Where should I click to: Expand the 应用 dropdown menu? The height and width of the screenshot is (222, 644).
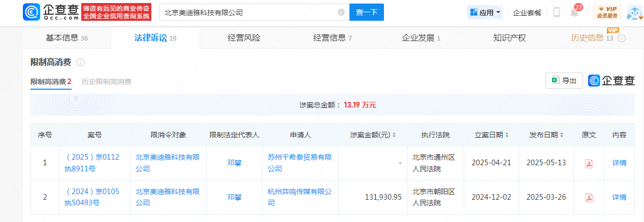click(485, 12)
